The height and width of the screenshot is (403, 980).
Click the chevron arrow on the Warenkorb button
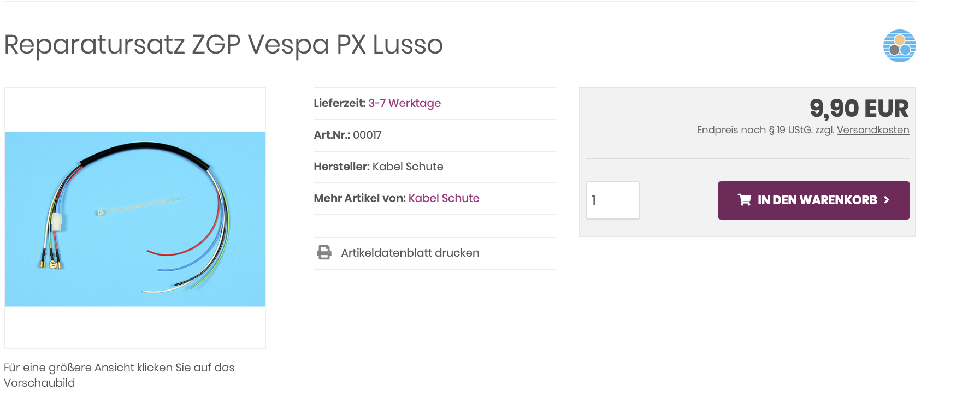pyautogui.click(x=887, y=200)
